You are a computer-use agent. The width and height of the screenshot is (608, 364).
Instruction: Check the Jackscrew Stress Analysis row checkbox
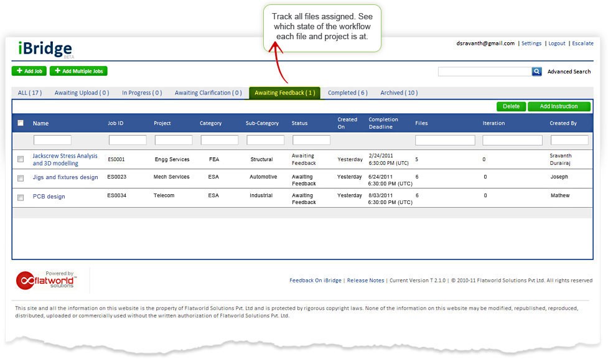[x=21, y=160]
